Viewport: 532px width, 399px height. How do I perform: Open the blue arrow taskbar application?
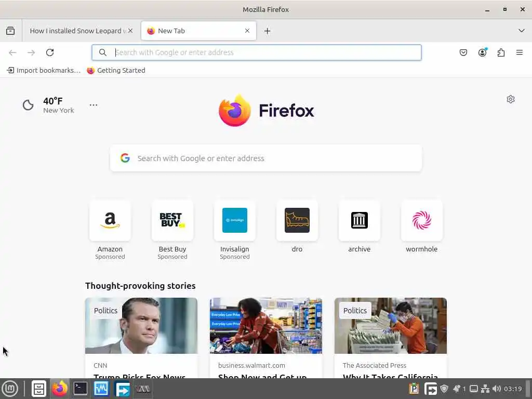[x=122, y=389]
